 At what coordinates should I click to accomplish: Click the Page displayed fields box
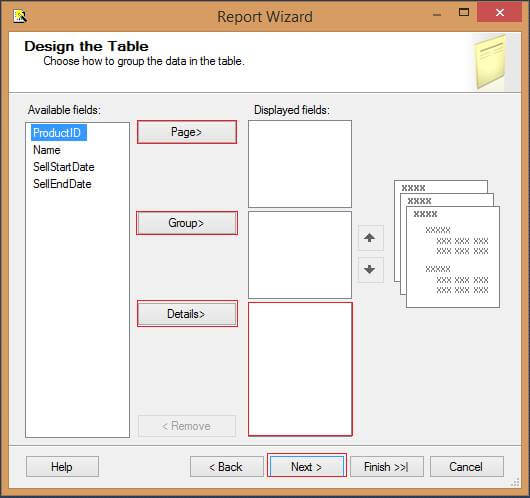300,164
